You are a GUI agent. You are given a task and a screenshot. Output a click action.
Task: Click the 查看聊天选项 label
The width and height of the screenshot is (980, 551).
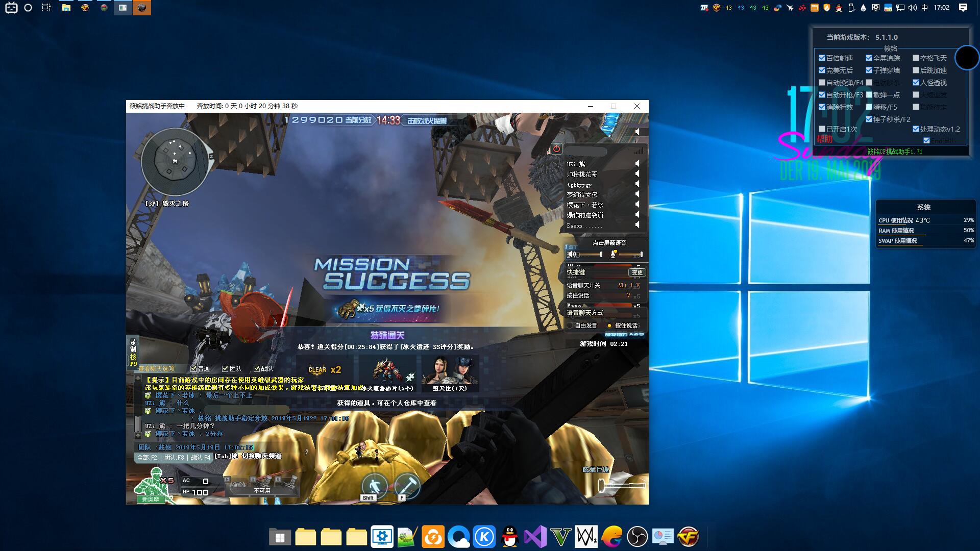coord(156,368)
